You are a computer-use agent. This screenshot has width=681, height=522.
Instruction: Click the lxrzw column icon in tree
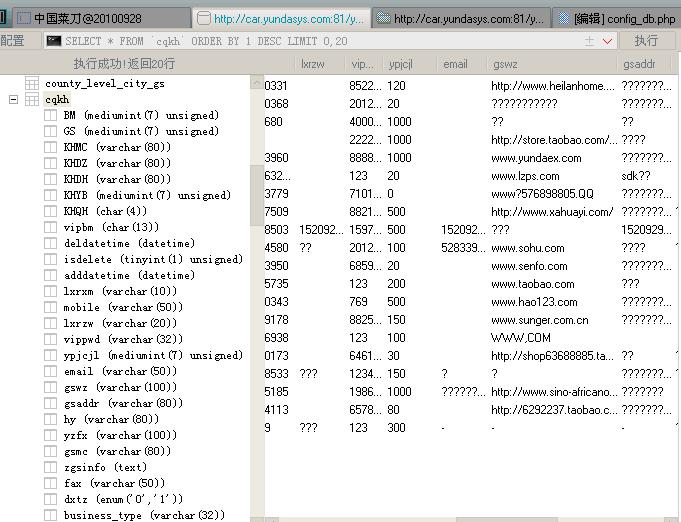50,324
